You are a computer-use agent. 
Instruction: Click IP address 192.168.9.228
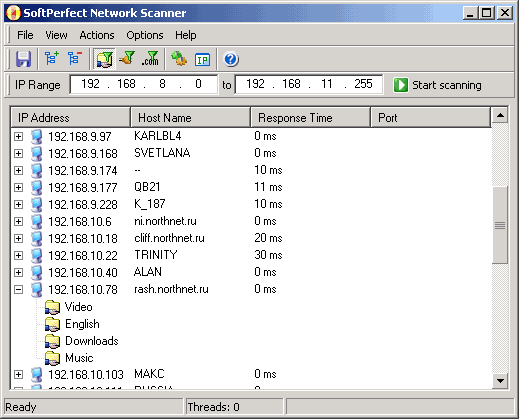pyautogui.click(x=83, y=204)
